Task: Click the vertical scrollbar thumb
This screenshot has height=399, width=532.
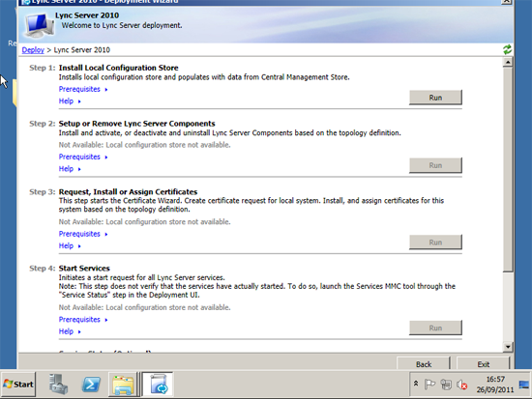Action: pyautogui.click(x=508, y=169)
